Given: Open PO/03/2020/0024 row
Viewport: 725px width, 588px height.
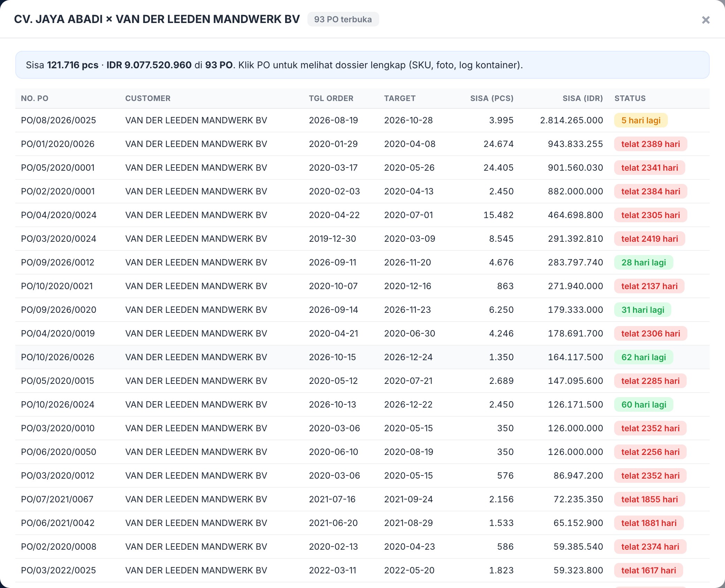Looking at the screenshot, I should (362, 239).
